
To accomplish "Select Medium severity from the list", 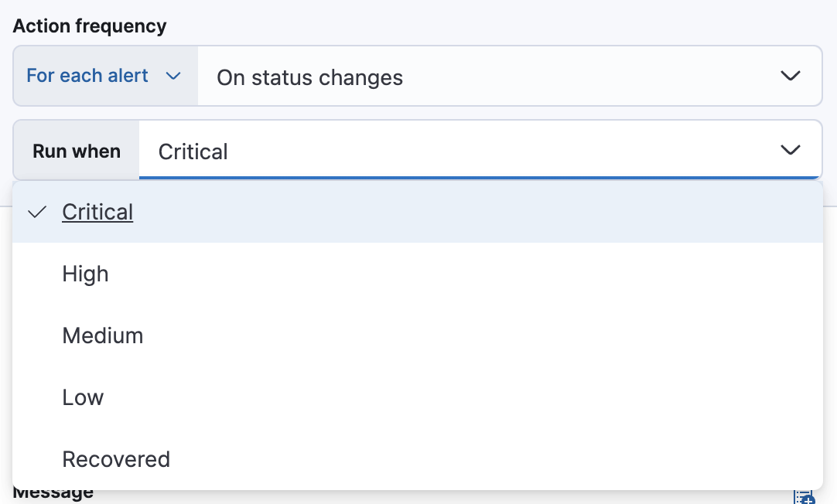I will point(103,335).
